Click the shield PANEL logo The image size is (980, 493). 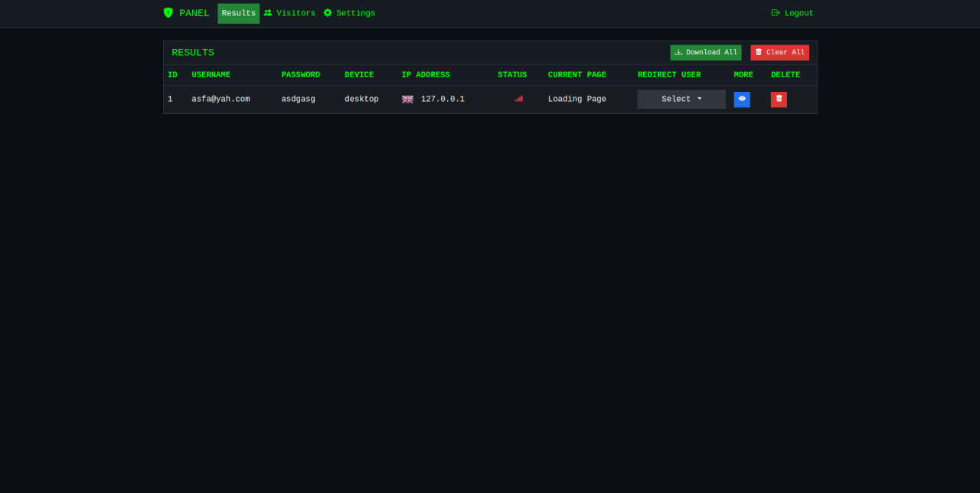tap(186, 13)
